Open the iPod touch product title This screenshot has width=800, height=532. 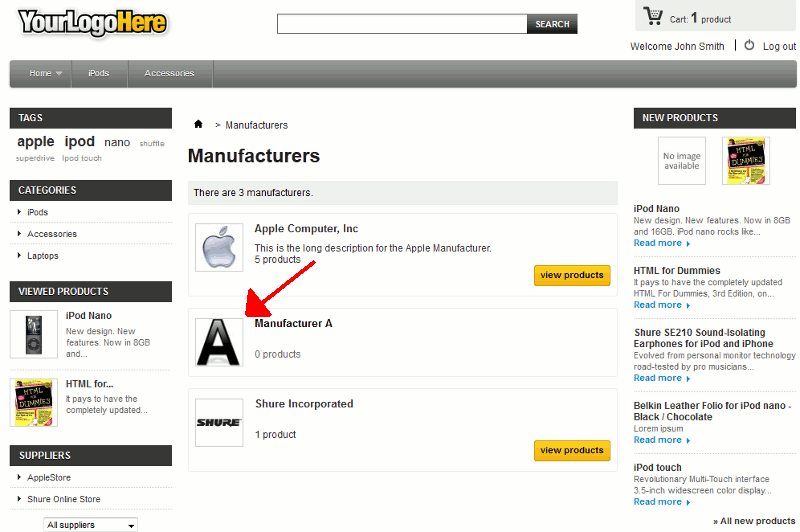658,467
